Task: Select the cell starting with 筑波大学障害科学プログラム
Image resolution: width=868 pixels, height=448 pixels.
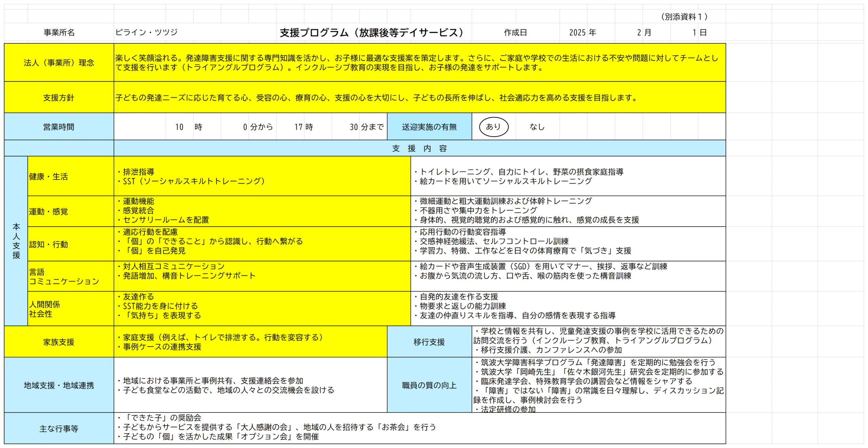Action: [599, 385]
